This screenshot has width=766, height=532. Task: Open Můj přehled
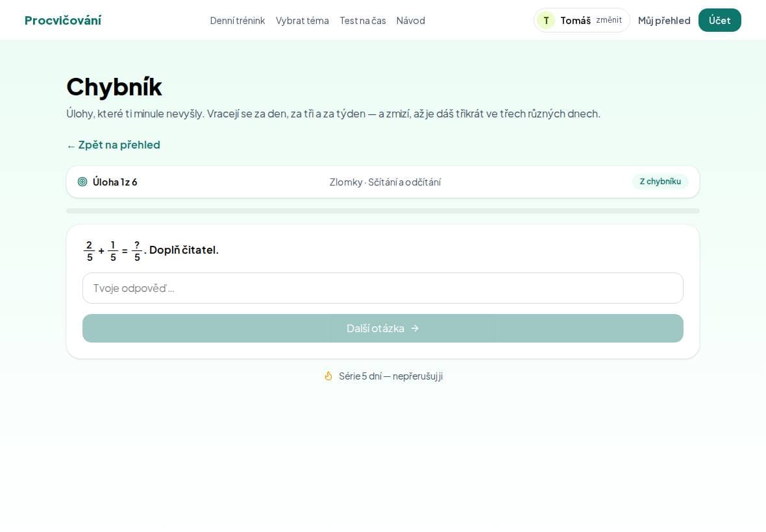pos(664,21)
